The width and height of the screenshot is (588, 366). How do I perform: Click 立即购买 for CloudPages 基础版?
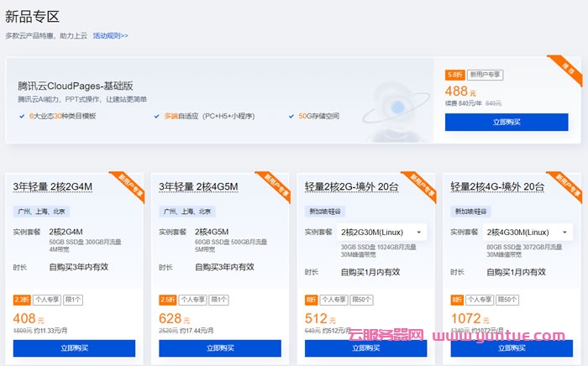coord(506,122)
